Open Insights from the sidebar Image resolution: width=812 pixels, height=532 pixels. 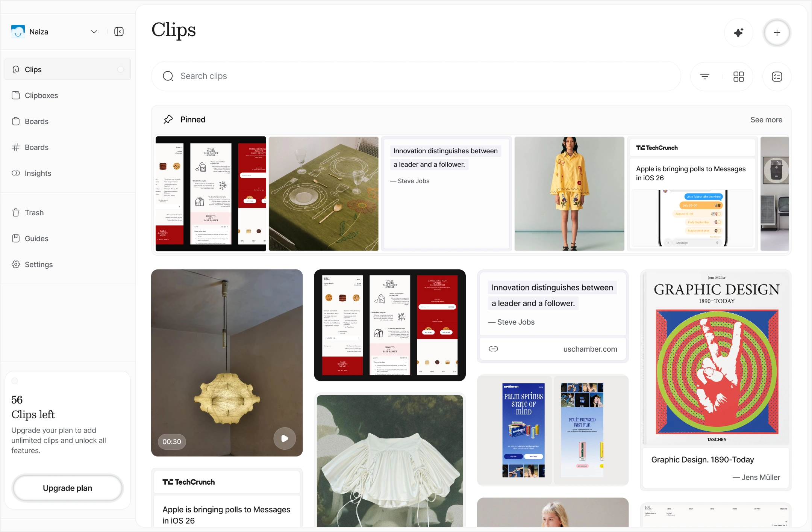(38, 173)
